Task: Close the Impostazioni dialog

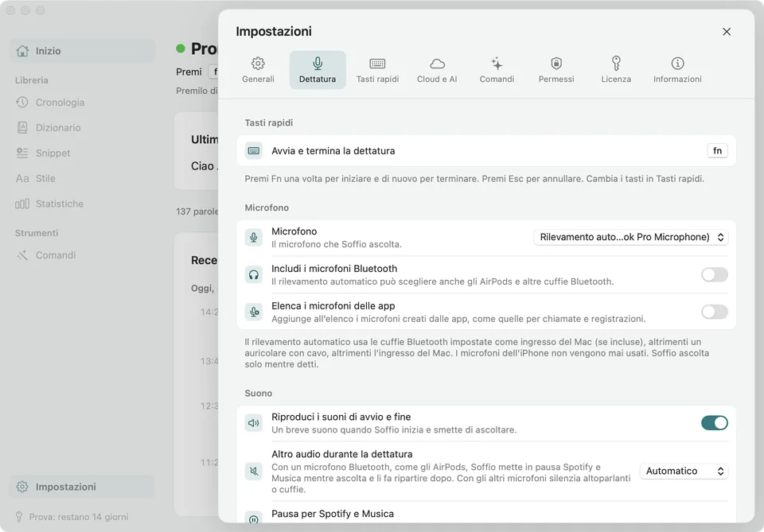Action: click(727, 32)
